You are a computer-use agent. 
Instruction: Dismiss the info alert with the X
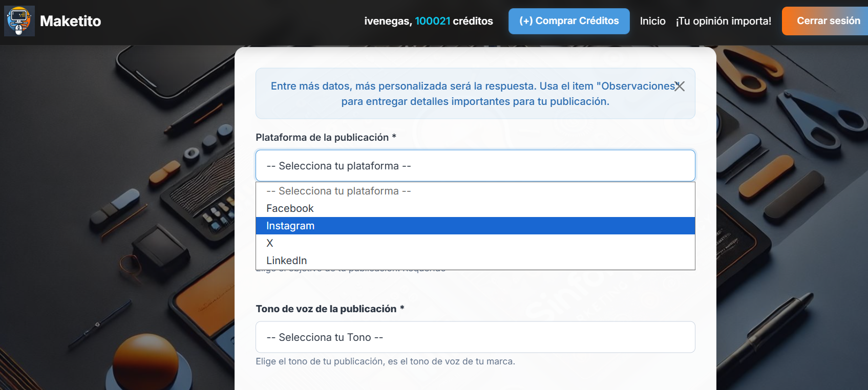680,86
